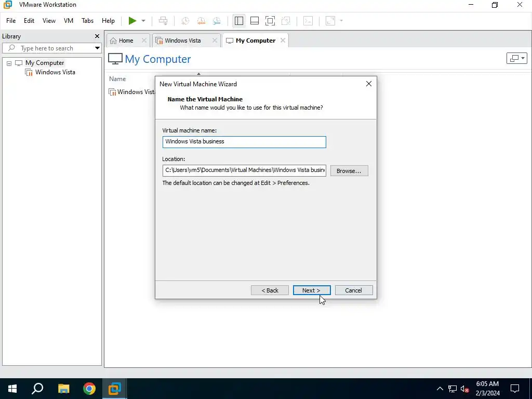Click the Location path field
532x399 pixels.
244,170
